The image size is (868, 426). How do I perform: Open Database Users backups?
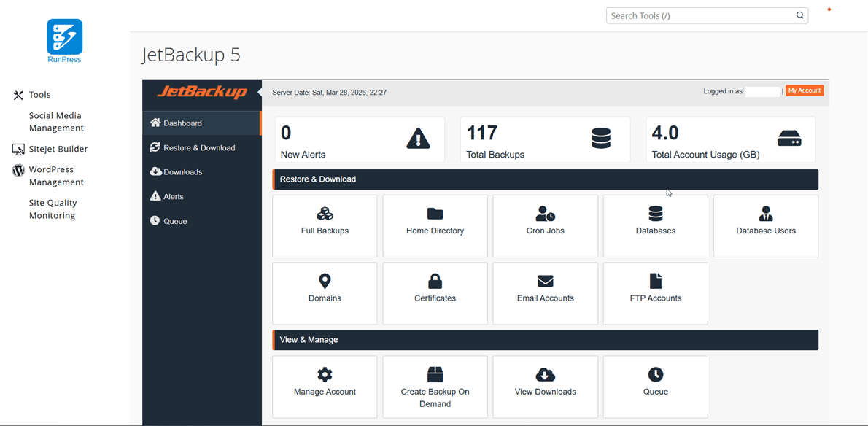[x=765, y=225]
